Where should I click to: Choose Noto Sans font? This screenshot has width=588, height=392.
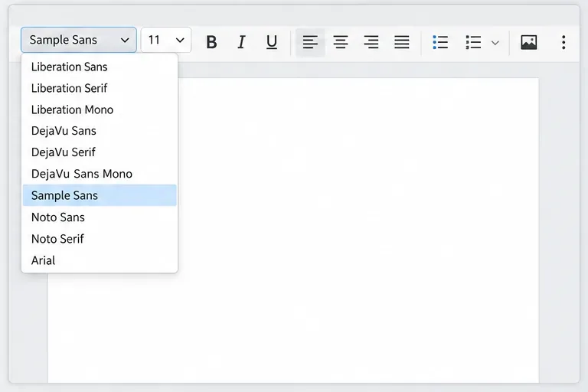pos(100,217)
